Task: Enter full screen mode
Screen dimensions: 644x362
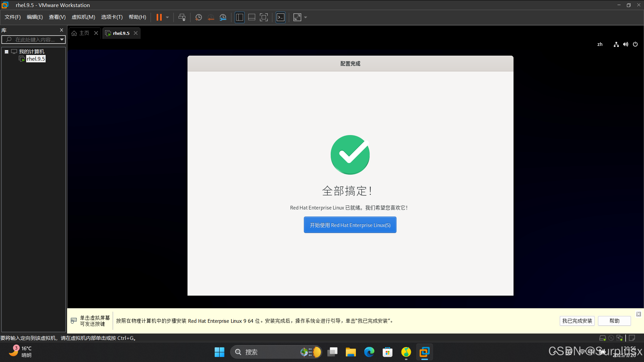Action: pyautogui.click(x=264, y=17)
